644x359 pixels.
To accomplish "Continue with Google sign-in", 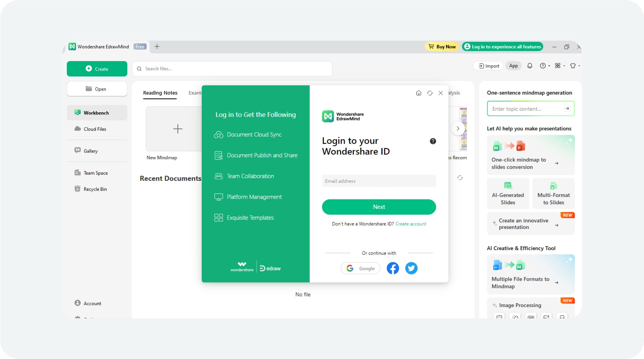I will 360,268.
